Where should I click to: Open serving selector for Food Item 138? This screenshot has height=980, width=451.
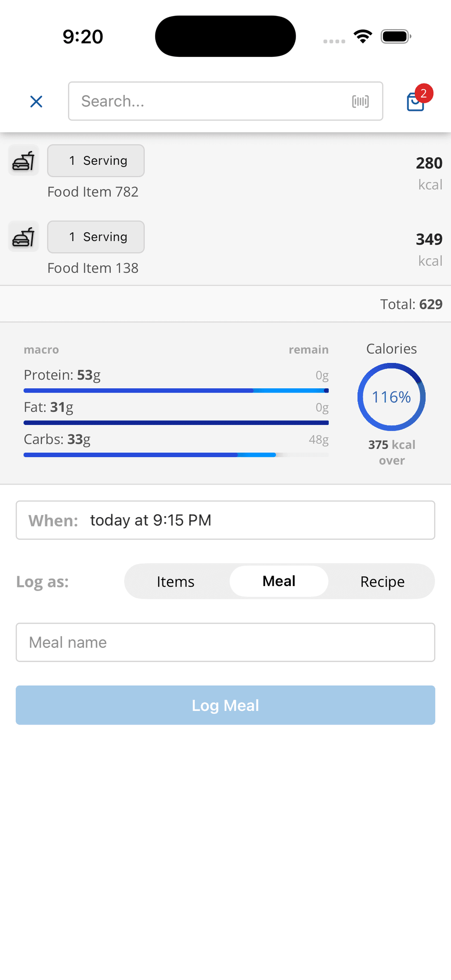tap(96, 237)
